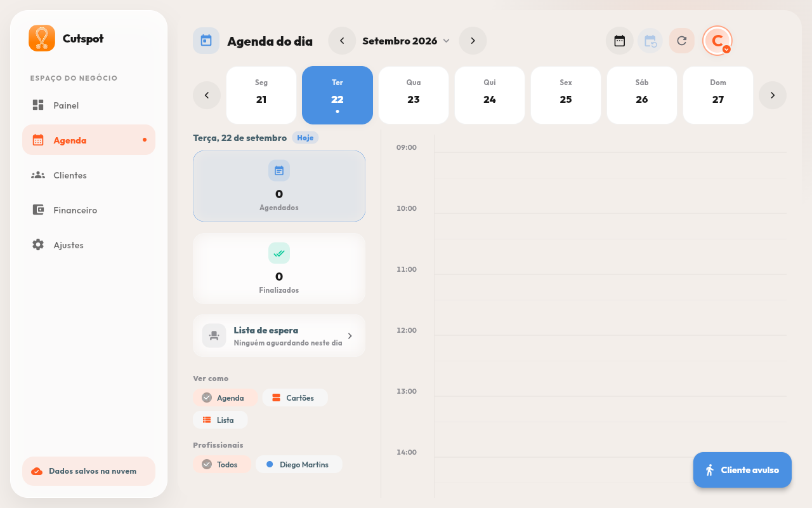
Task: Show previous week of days
Action: pos(207,95)
